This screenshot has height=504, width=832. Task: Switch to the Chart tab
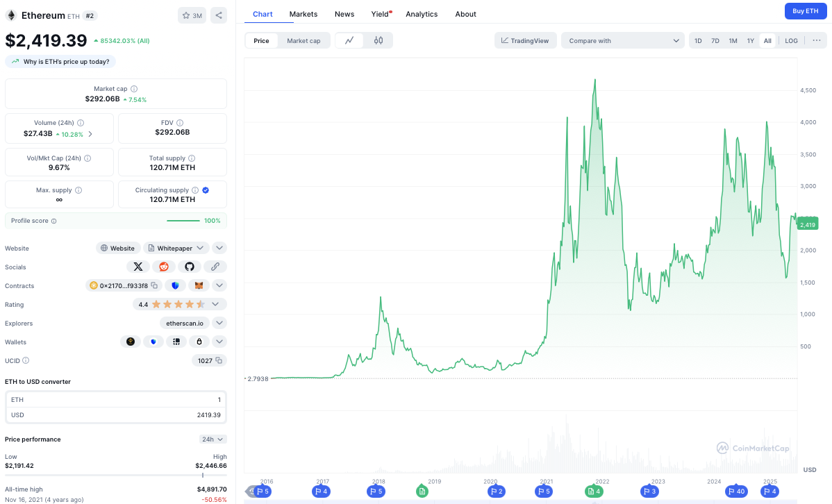[263, 15]
